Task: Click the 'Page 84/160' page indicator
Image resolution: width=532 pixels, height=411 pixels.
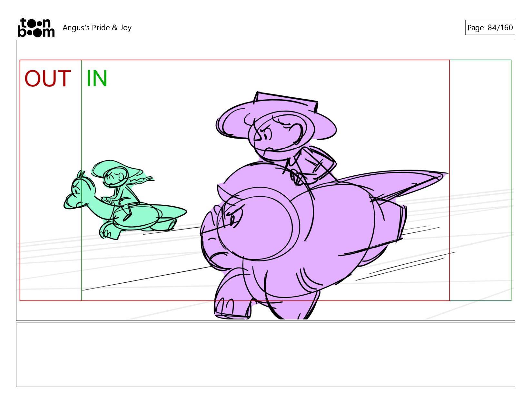Action: (x=490, y=28)
